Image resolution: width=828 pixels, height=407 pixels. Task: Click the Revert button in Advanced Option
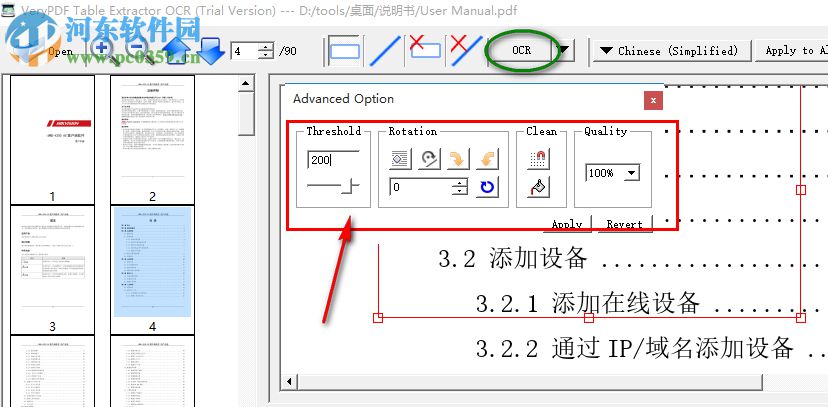pos(625,223)
